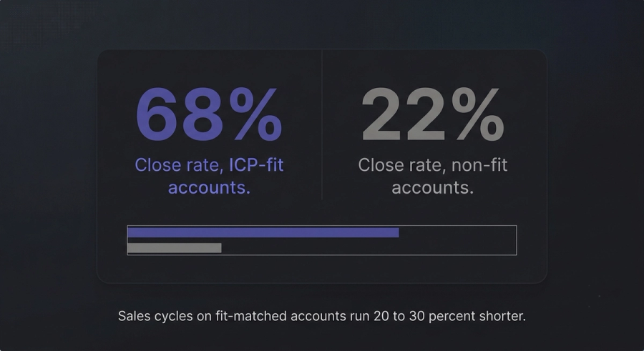Click the word 'non-fit' in gray label
Screen dimensions: 644x351
479,165
